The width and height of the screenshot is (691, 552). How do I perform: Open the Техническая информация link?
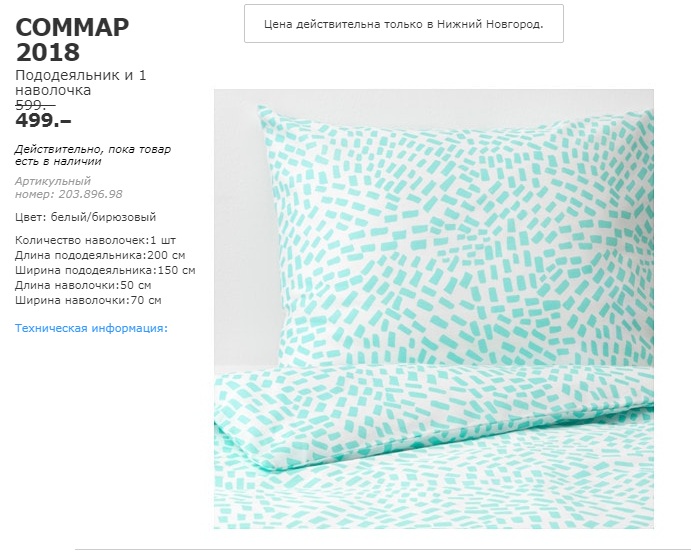pos(91,328)
